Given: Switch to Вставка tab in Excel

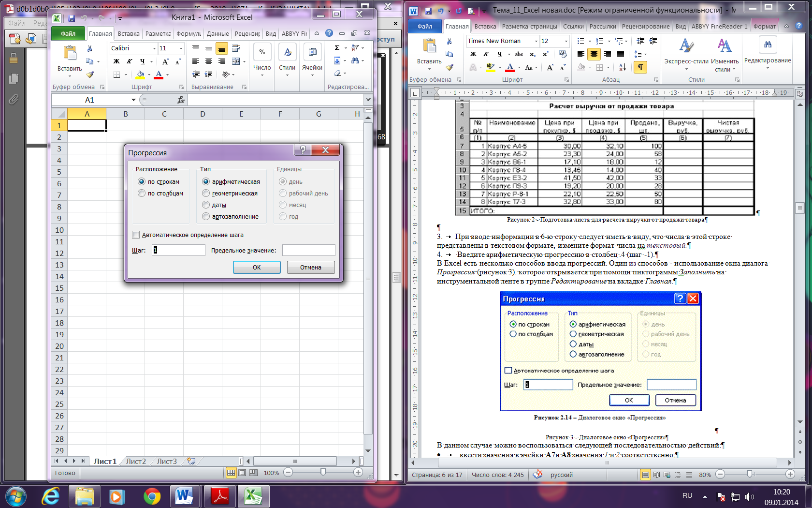Looking at the screenshot, I should click(x=129, y=33).
